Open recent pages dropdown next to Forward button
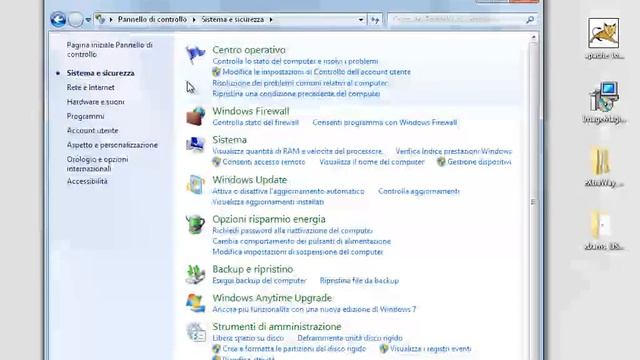This screenshot has height=360, width=640. 88,20
